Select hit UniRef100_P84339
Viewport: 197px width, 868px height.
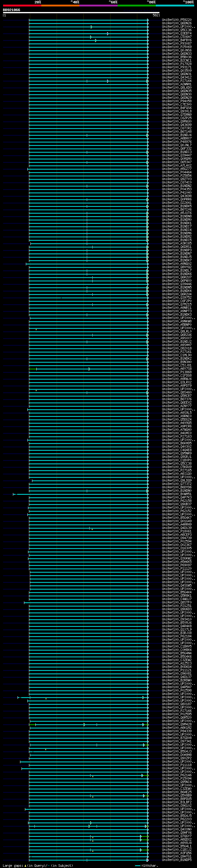177,731
